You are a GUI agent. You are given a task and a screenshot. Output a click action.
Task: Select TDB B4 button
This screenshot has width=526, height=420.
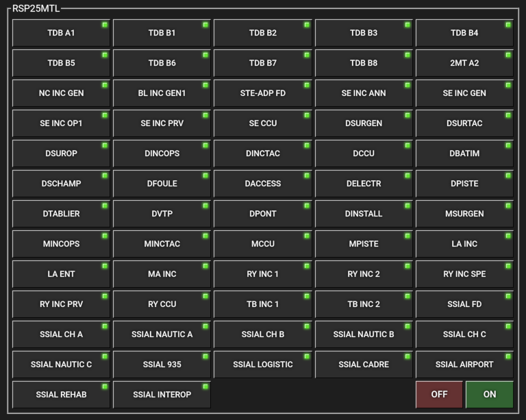464,33
